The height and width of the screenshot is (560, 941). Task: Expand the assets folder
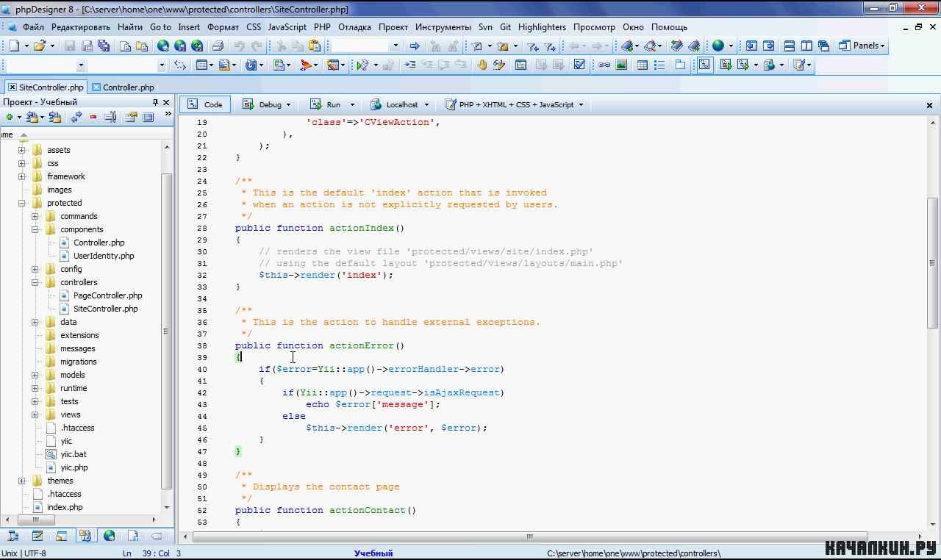pos(22,150)
